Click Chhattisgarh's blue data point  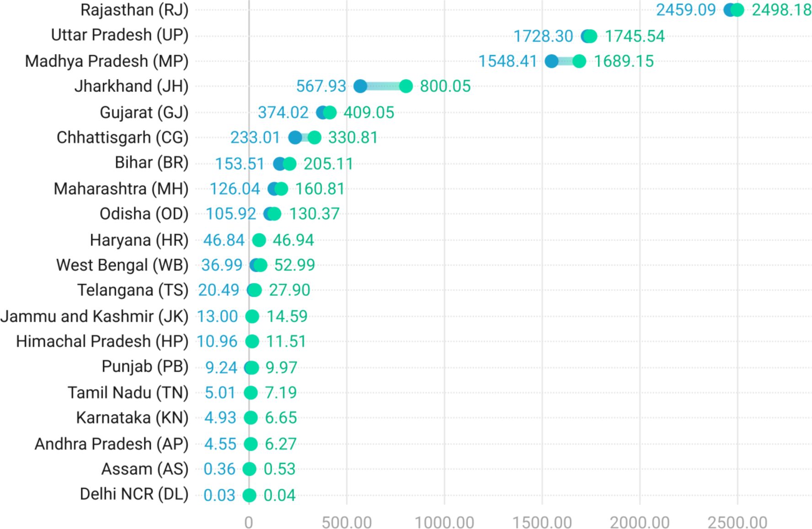(295, 137)
